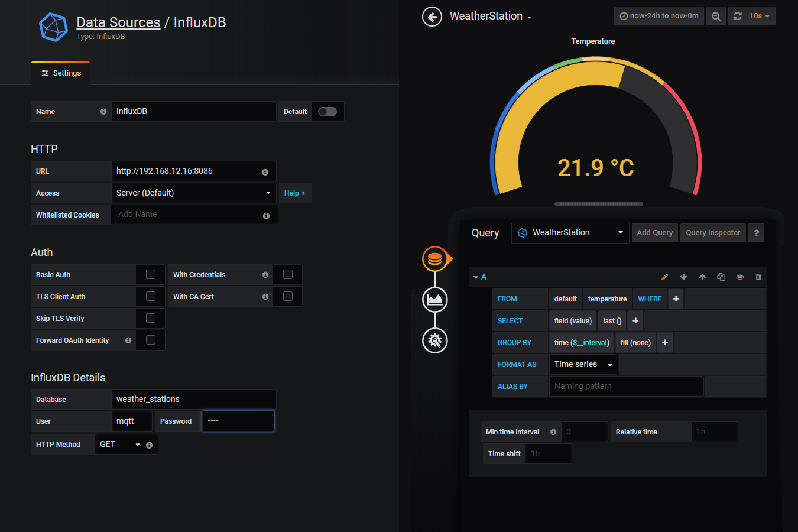Click the temperature measurement segment
The height and width of the screenshot is (532, 798).
point(607,299)
